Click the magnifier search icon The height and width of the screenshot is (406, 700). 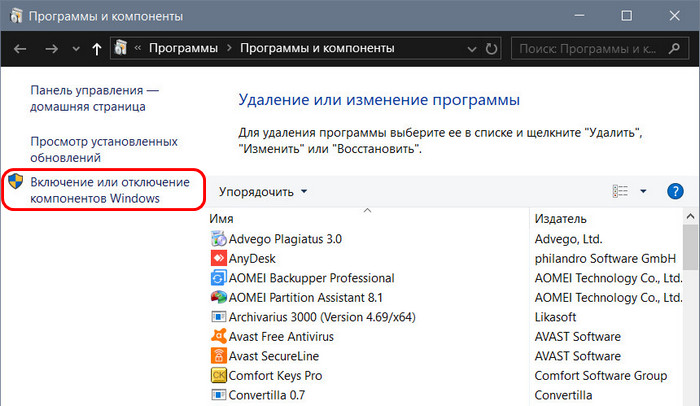tap(674, 48)
